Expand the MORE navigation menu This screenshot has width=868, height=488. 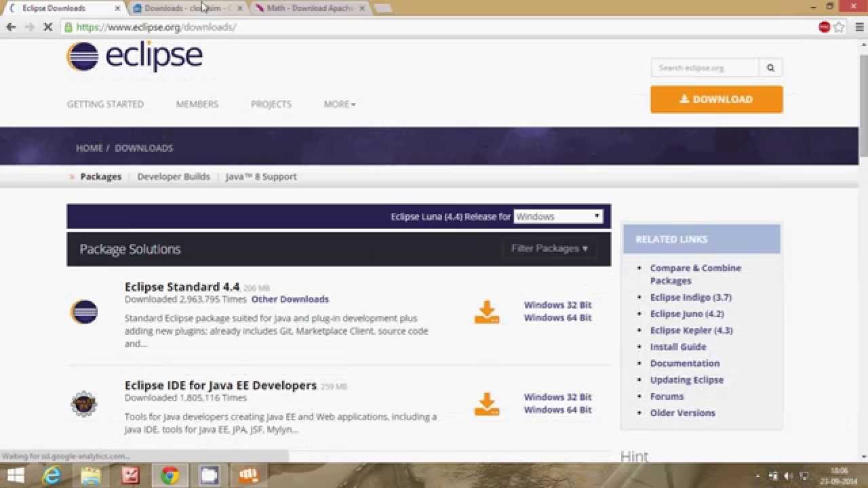(340, 104)
